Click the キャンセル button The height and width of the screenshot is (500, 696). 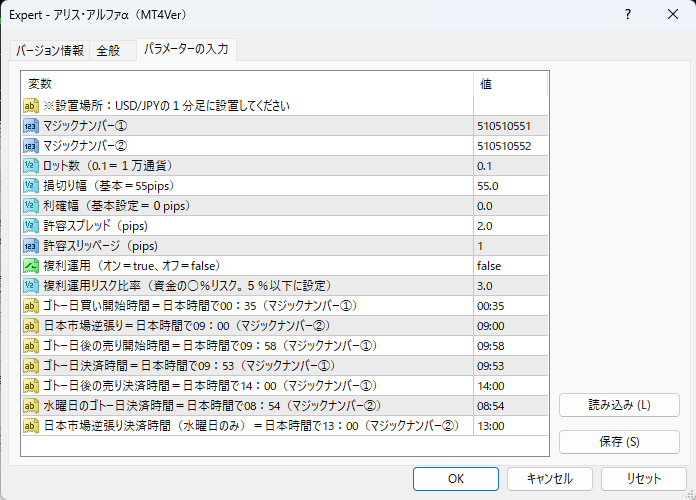pyautogui.click(x=549, y=478)
